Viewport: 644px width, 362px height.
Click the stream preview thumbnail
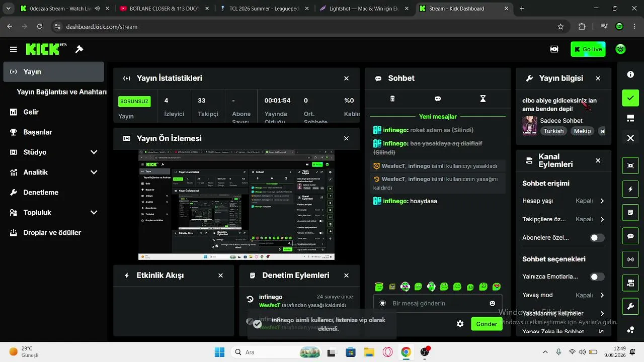(236, 205)
